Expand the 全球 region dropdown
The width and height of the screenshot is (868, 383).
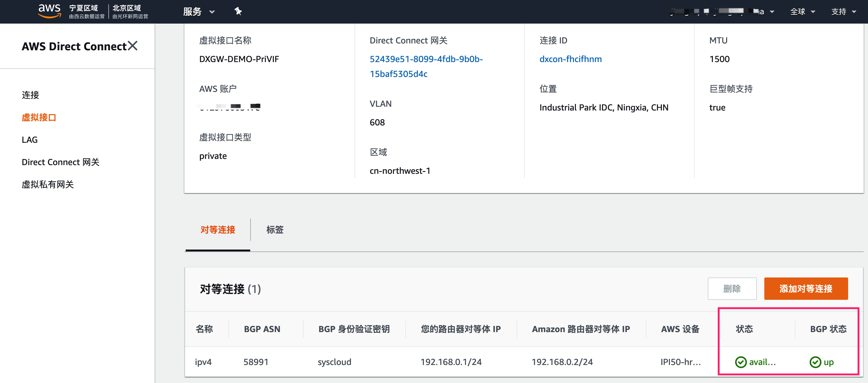802,12
